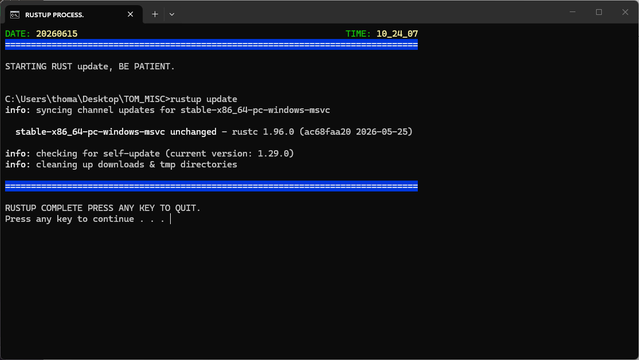Viewport: 639px width, 360px height.
Task: Click the green TIME: label
Action: click(x=358, y=34)
